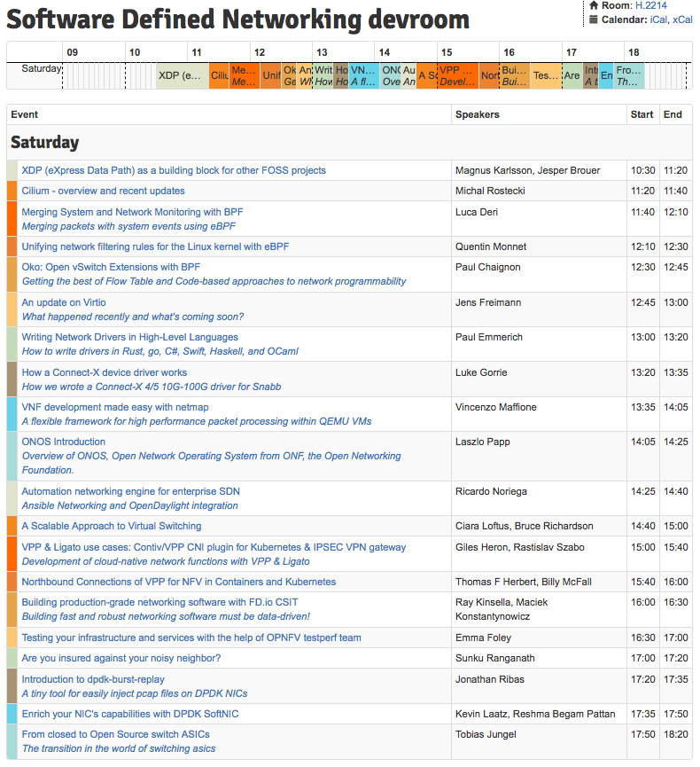Select the VN… A fl… timeline block
This screenshot has width=700, height=767.
click(x=364, y=76)
